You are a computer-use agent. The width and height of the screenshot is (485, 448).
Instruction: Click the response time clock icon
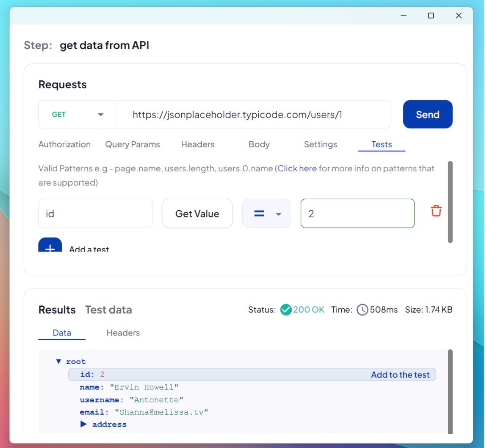[x=362, y=310]
